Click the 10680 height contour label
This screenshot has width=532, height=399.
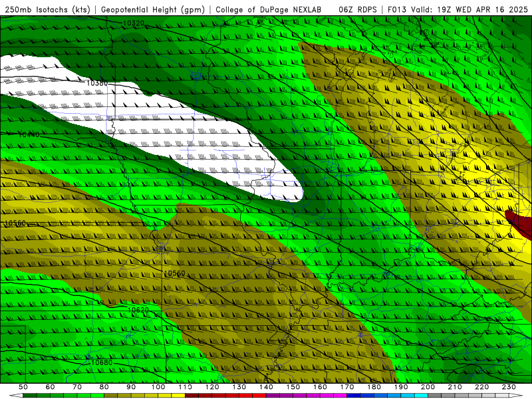coord(102,362)
